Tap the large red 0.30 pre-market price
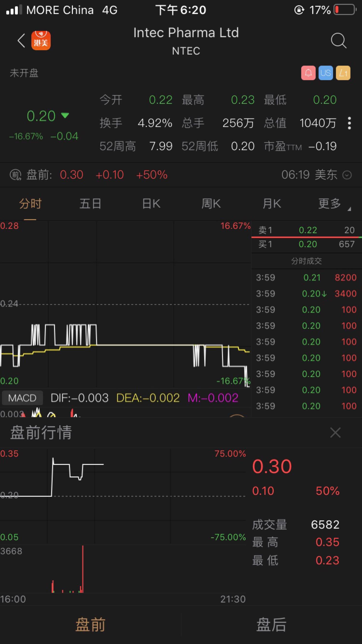362x644 pixels. point(272,467)
